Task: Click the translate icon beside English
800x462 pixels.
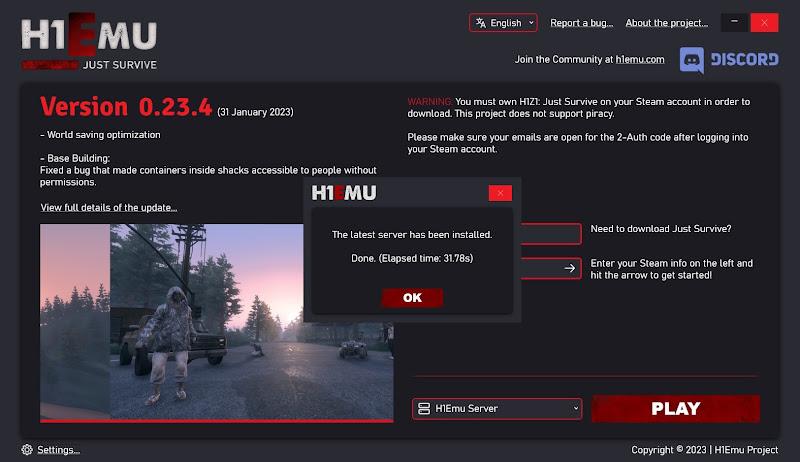Action: [x=481, y=23]
